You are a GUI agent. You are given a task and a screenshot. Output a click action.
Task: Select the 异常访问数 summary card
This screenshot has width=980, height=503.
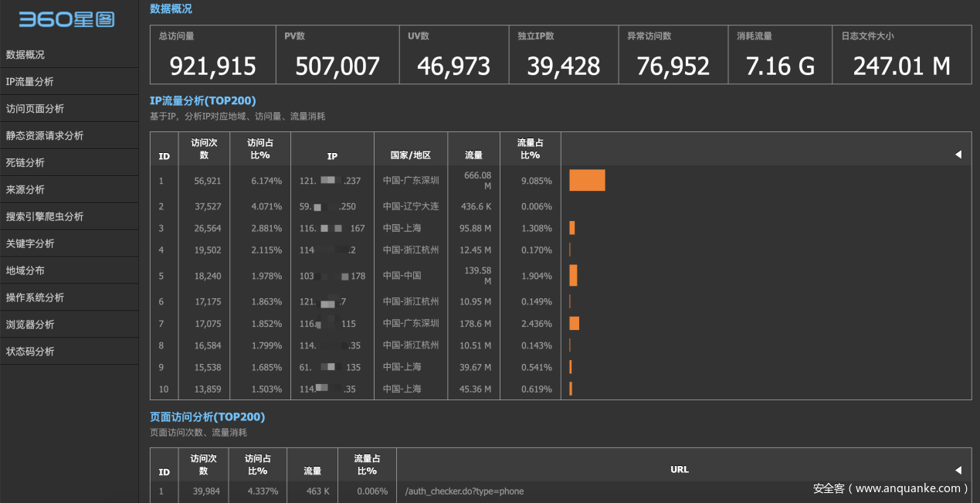(x=673, y=55)
